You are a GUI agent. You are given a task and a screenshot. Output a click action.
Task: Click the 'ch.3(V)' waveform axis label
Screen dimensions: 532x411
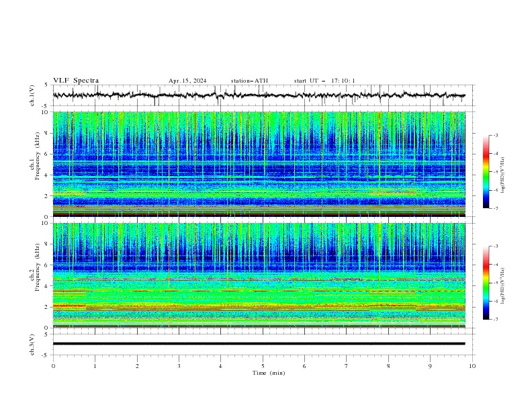[32, 345]
